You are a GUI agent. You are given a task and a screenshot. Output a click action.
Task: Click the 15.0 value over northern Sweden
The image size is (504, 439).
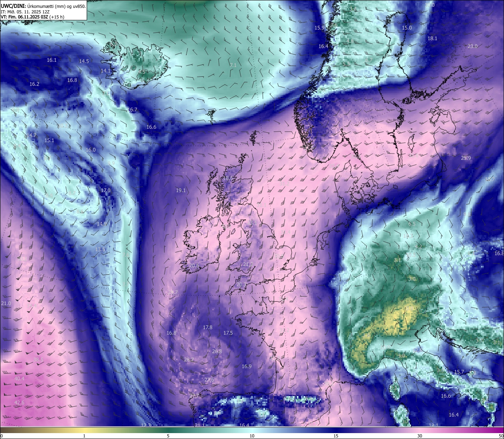(407, 28)
